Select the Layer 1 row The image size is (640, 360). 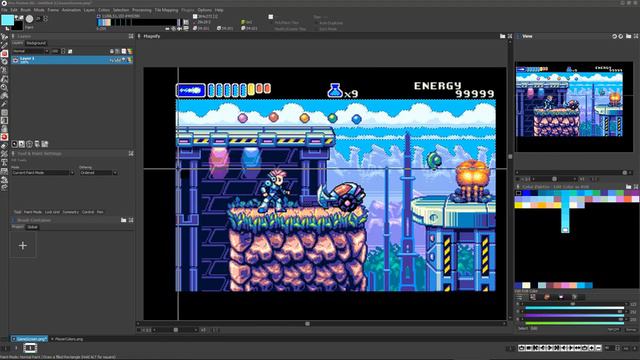click(72, 60)
